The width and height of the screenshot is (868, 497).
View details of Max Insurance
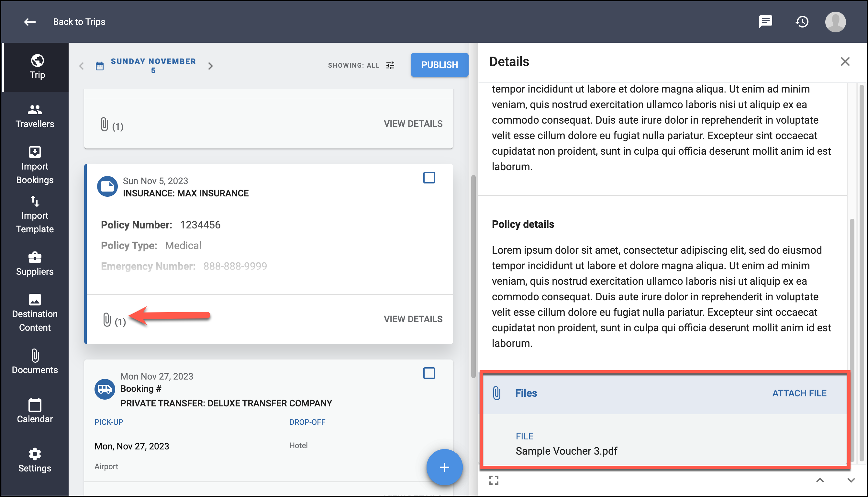point(413,319)
